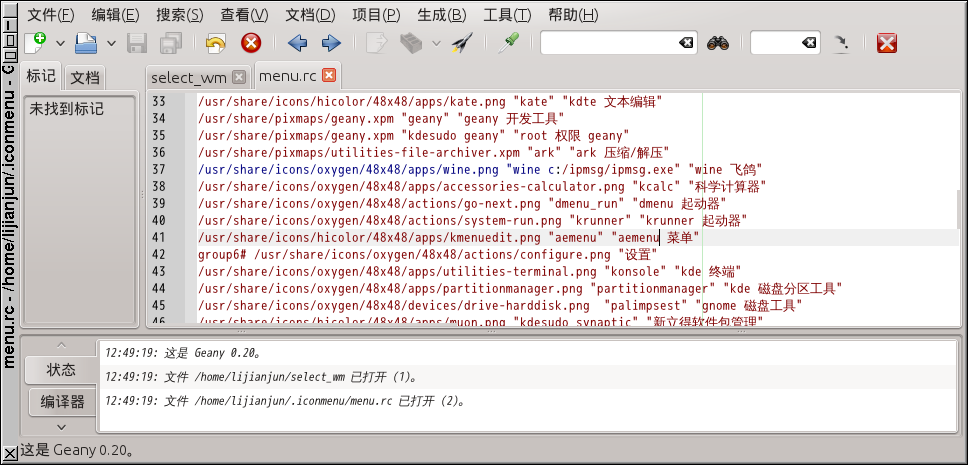Open the color chooser eyedropper icon
The height and width of the screenshot is (465, 968).
(x=508, y=43)
